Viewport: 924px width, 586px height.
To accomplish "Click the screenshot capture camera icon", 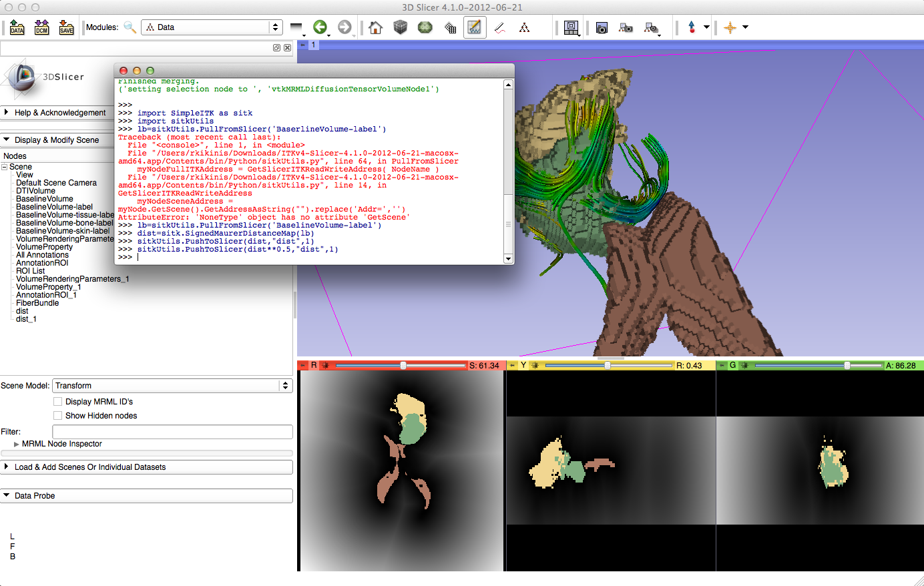I will pos(602,27).
